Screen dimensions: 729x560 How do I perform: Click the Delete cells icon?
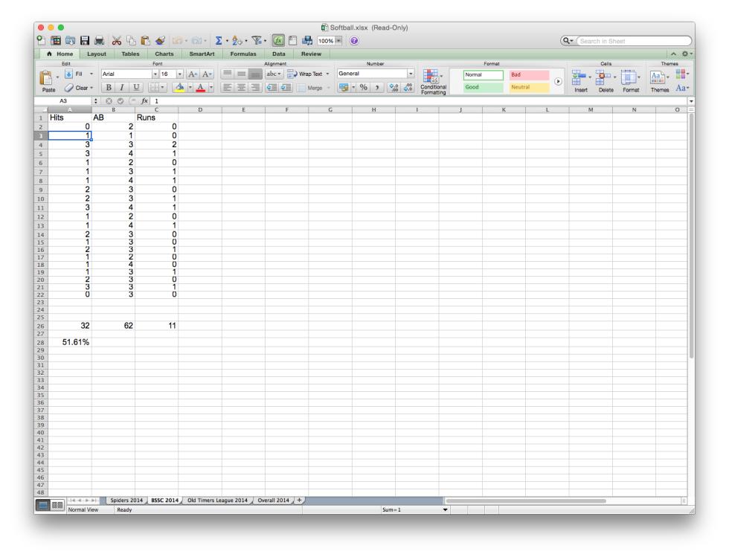[603, 77]
